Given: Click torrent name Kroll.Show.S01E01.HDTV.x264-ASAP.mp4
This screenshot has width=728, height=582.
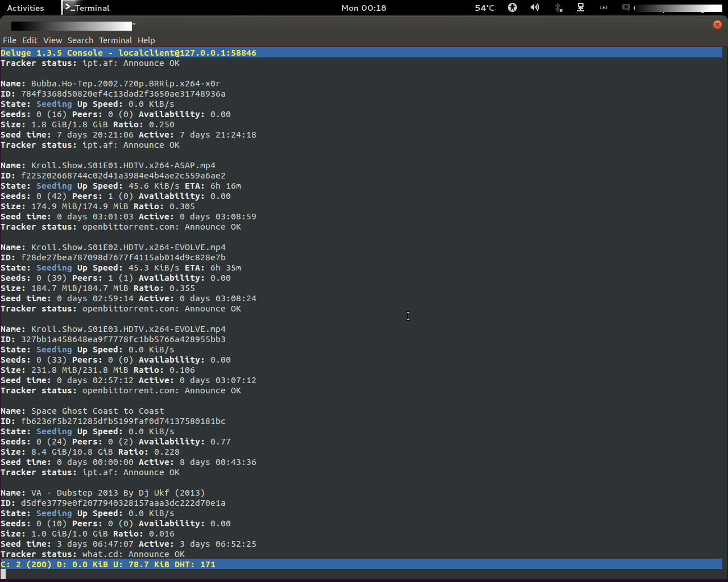Looking at the screenshot, I should click(x=123, y=165).
